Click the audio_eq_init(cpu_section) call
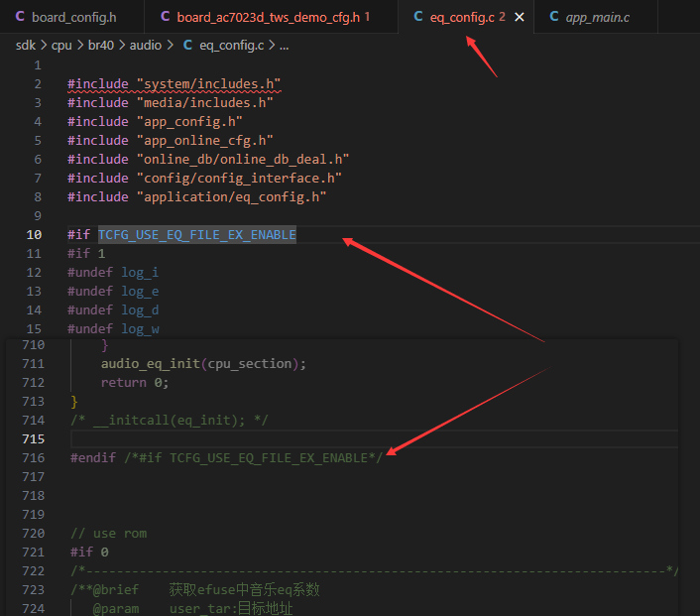The height and width of the screenshot is (616, 700). 203,364
